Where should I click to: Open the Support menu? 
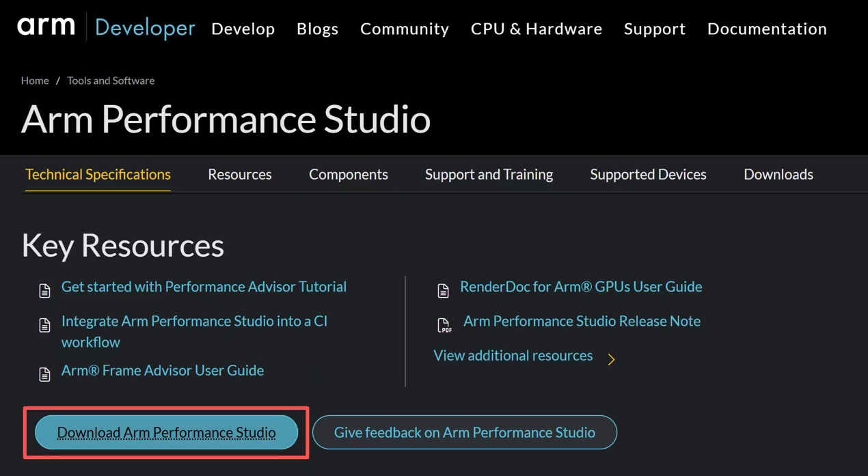tap(655, 29)
